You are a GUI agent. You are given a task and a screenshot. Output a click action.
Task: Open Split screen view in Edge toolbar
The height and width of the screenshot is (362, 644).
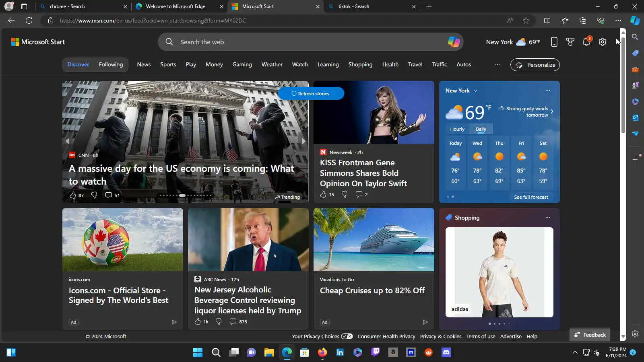tap(547, 21)
